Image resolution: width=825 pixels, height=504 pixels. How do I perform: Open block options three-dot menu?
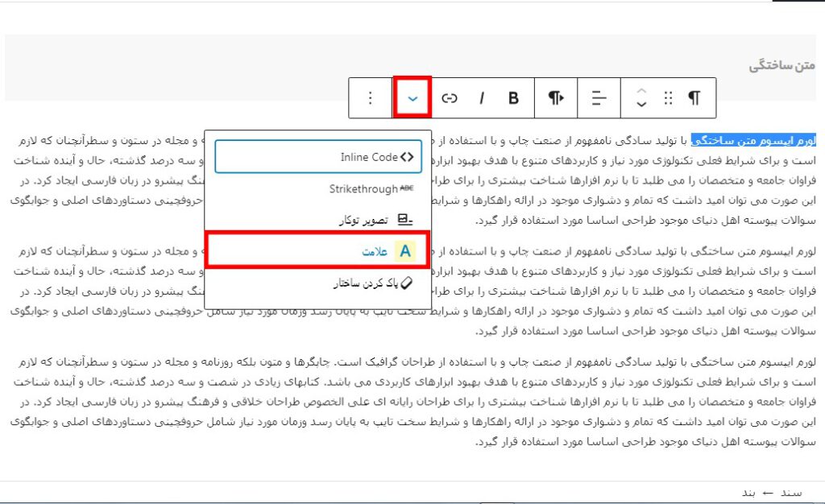click(371, 98)
